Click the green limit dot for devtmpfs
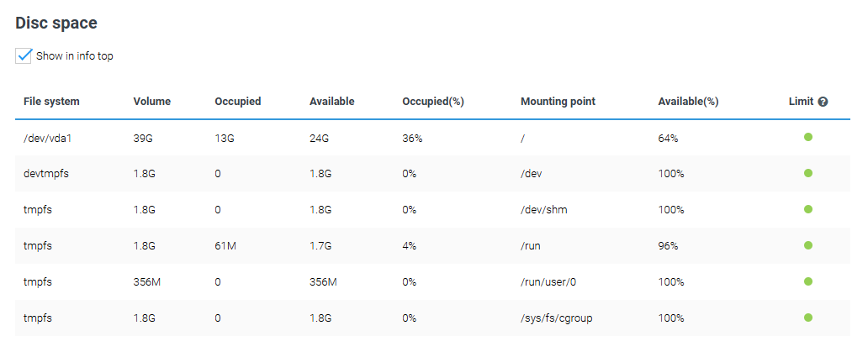Image resolution: width=868 pixels, height=357 pixels. click(808, 173)
